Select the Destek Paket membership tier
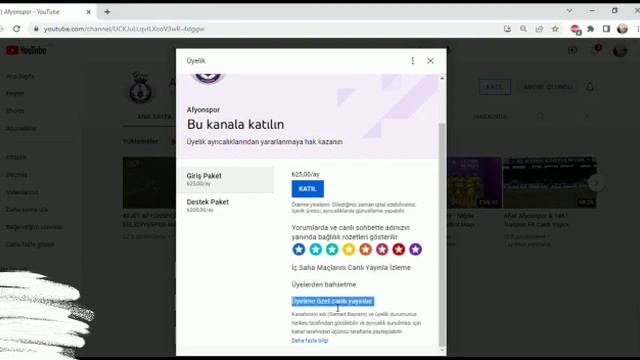The height and width of the screenshot is (360, 640). 226,205
